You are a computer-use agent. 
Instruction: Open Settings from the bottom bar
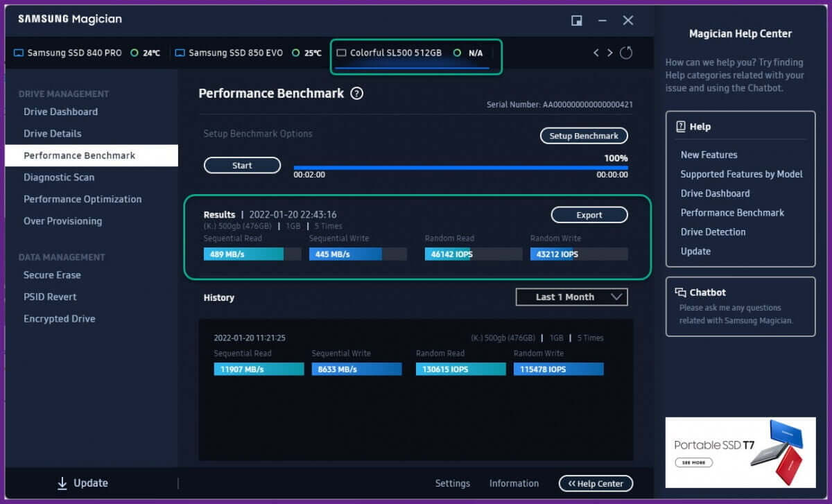point(453,483)
